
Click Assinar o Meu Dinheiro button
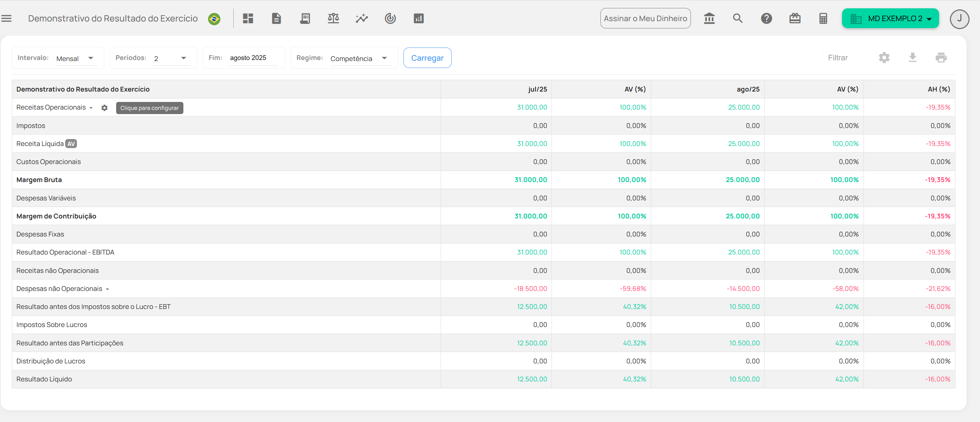tap(645, 18)
